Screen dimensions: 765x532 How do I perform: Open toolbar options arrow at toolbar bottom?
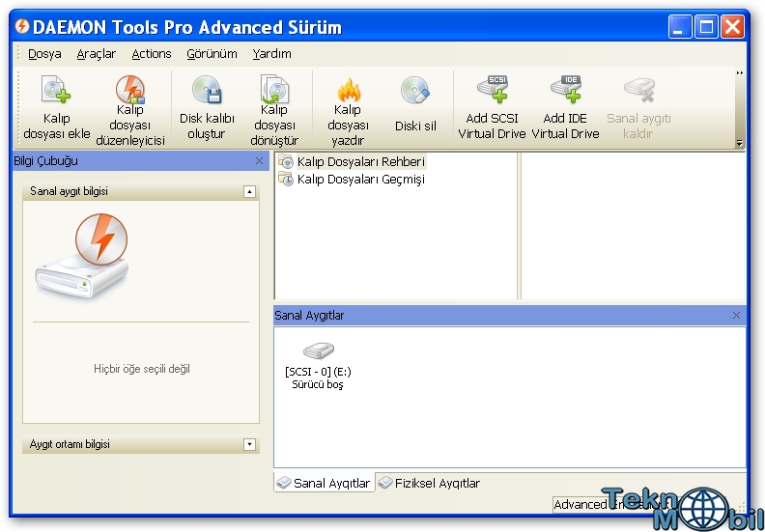740,143
